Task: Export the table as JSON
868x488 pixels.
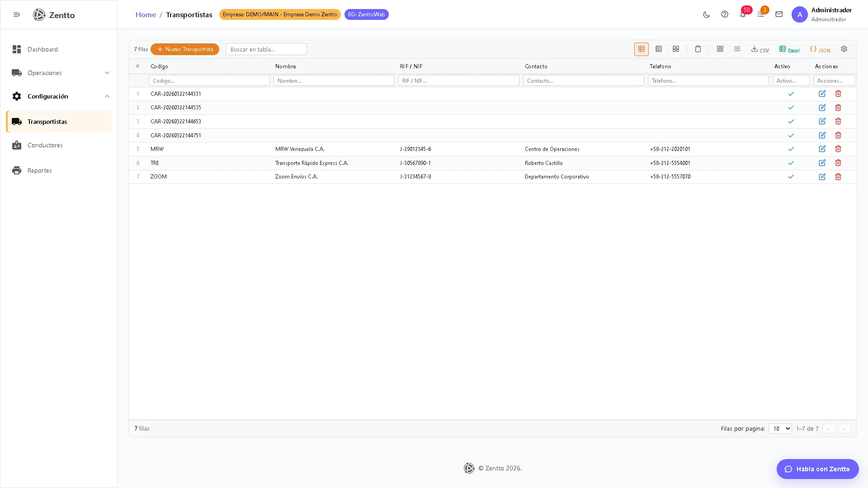Action: coord(820,49)
